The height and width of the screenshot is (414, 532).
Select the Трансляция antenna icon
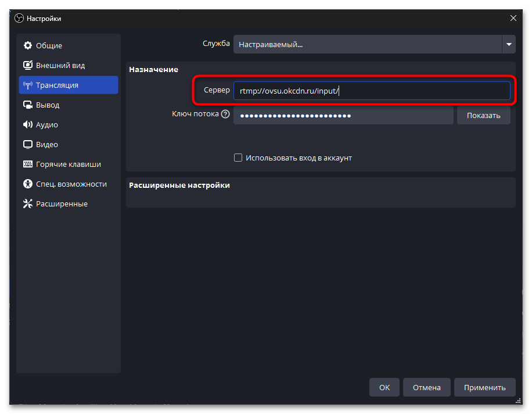(27, 85)
